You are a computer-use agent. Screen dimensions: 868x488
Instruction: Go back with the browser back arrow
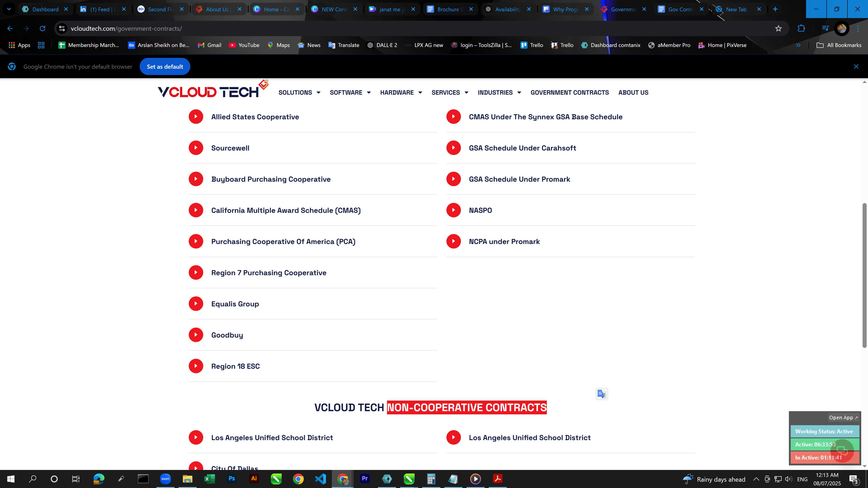[x=10, y=29]
